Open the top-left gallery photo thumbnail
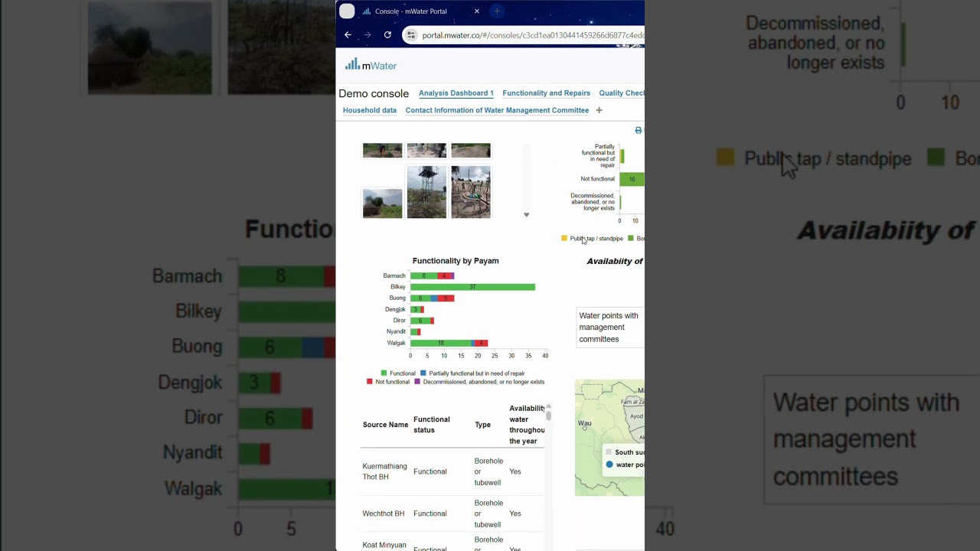The height and width of the screenshot is (551, 980). point(382,150)
